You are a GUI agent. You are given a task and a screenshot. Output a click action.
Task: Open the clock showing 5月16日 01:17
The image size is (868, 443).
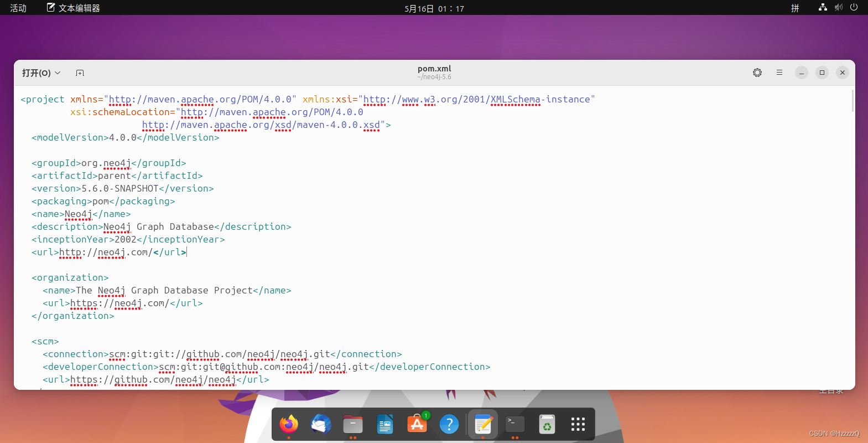pyautogui.click(x=434, y=8)
